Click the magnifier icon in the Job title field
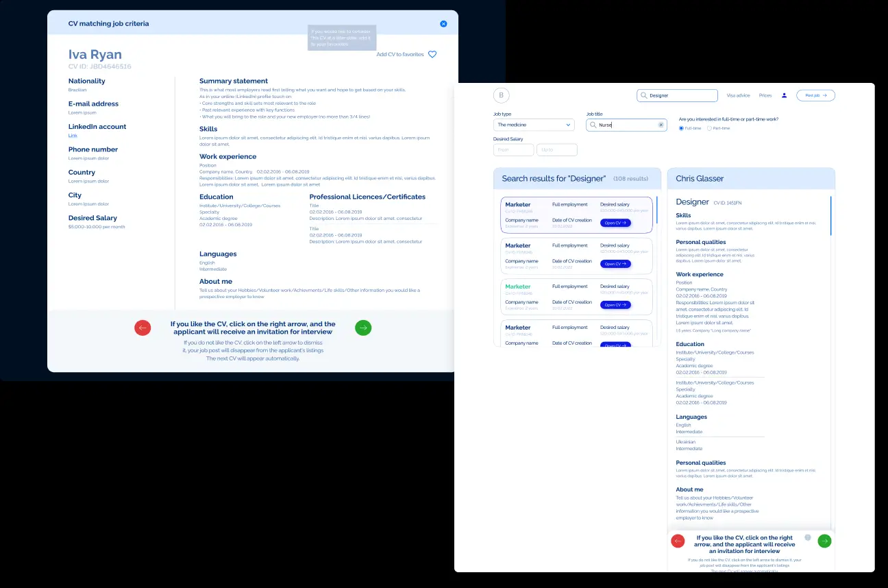The height and width of the screenshot is (588, 888). tap(593, 125)
